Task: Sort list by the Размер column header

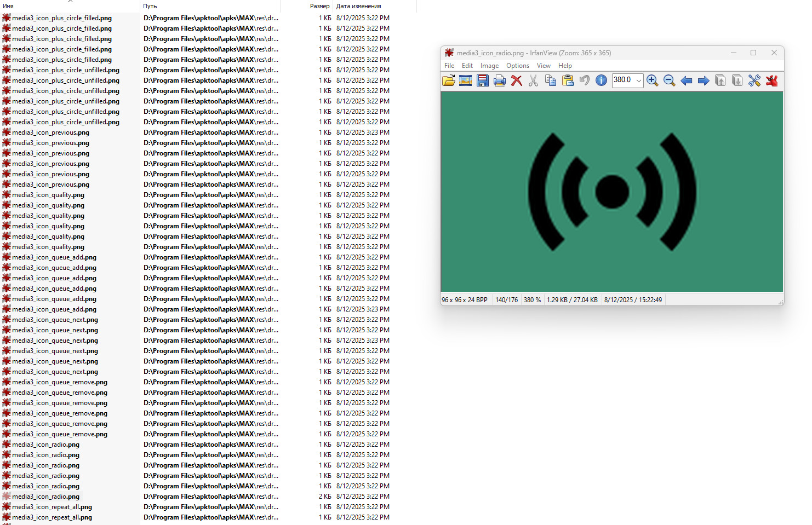Action: pyautogui.click(x=319, y=6)
